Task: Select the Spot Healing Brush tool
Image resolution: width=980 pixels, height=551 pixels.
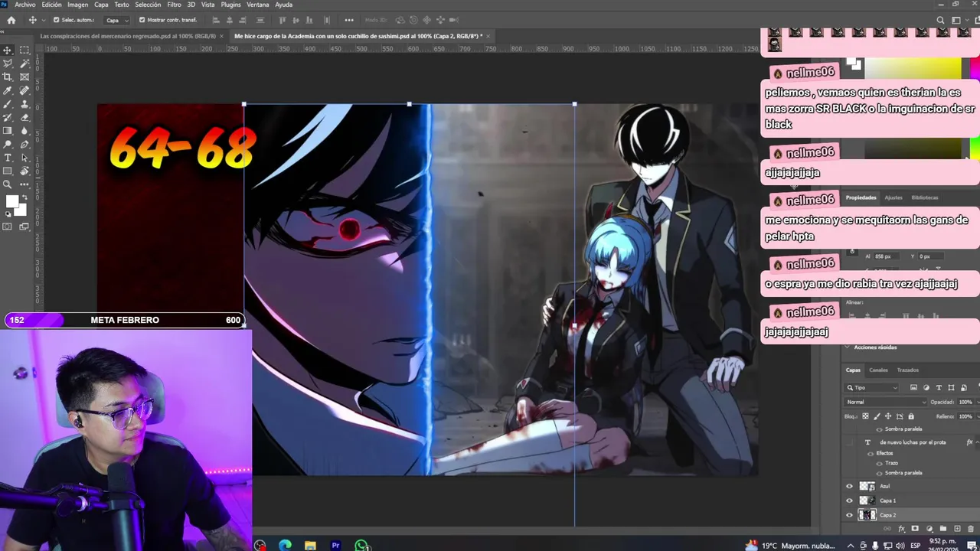Action: (x=24, y=90)
